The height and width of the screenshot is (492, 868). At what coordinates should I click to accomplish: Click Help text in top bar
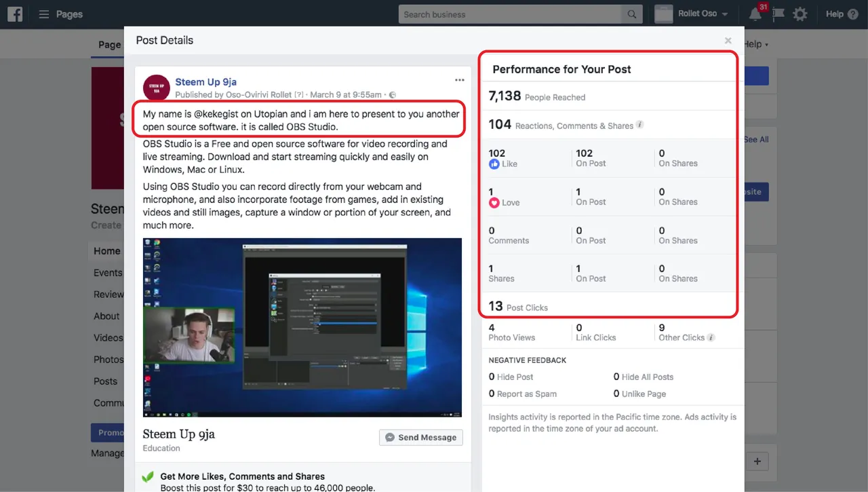(834, 14)
